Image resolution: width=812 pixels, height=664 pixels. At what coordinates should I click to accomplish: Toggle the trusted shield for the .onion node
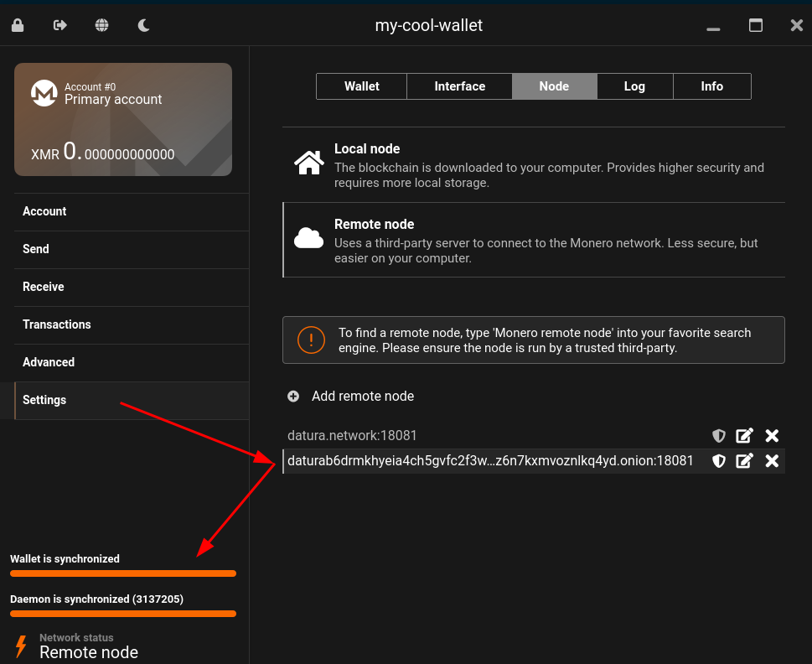(719, 461)
